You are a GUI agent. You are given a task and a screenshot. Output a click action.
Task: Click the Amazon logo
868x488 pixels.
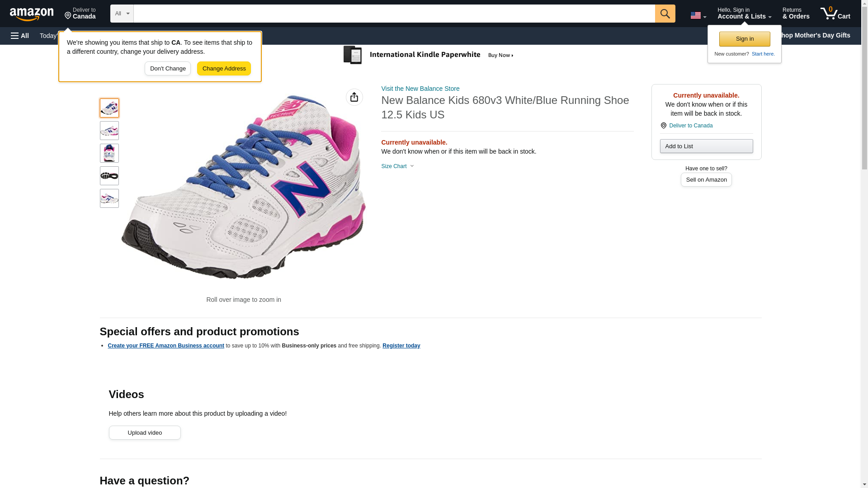point(32,14)
